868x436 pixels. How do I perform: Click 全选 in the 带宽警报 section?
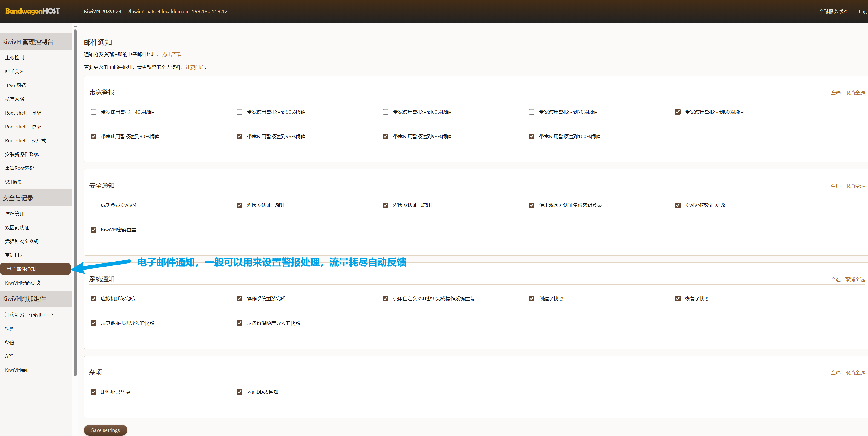(x=835, y=93)
